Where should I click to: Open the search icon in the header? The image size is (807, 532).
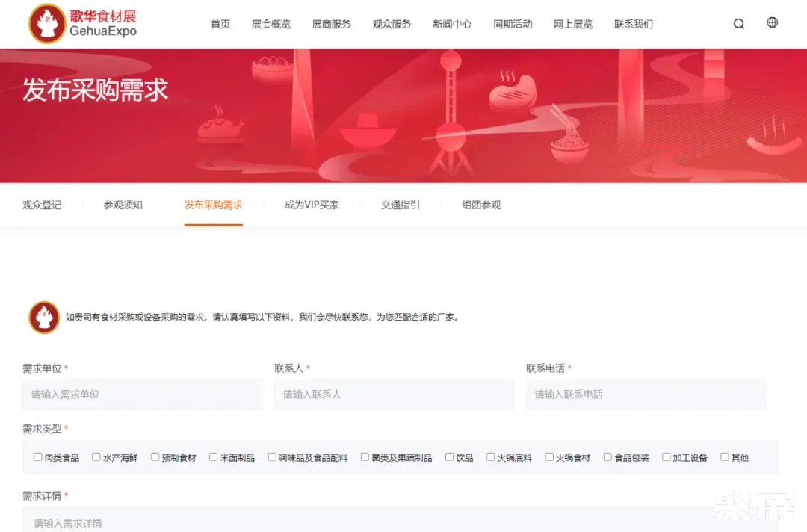pyautogui.click(x=738, y=23)
